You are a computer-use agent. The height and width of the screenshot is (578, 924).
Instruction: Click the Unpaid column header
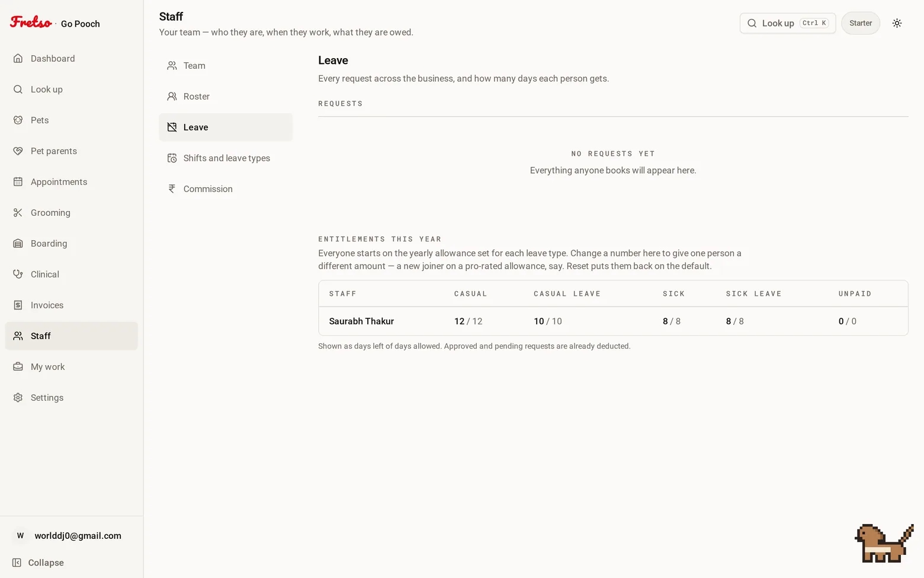point(855,293)
